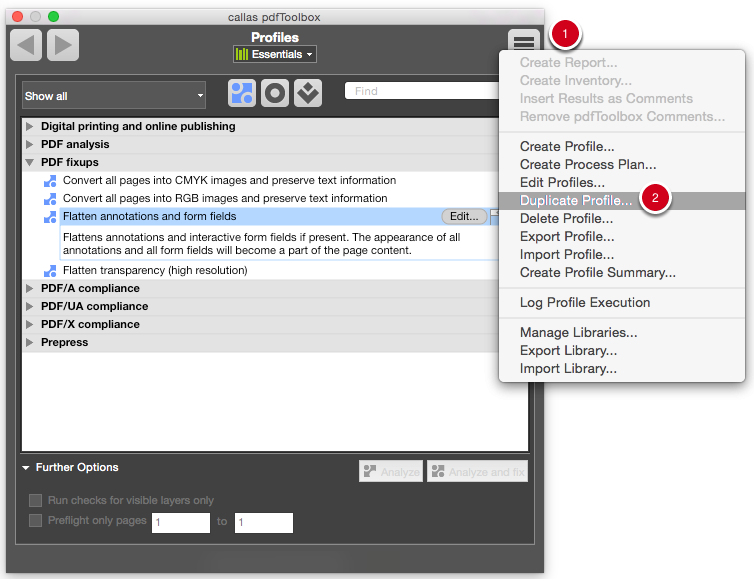Expand the PDF/UA compliance group
This screenshot has height=580, width=754.
pos(30,306)
